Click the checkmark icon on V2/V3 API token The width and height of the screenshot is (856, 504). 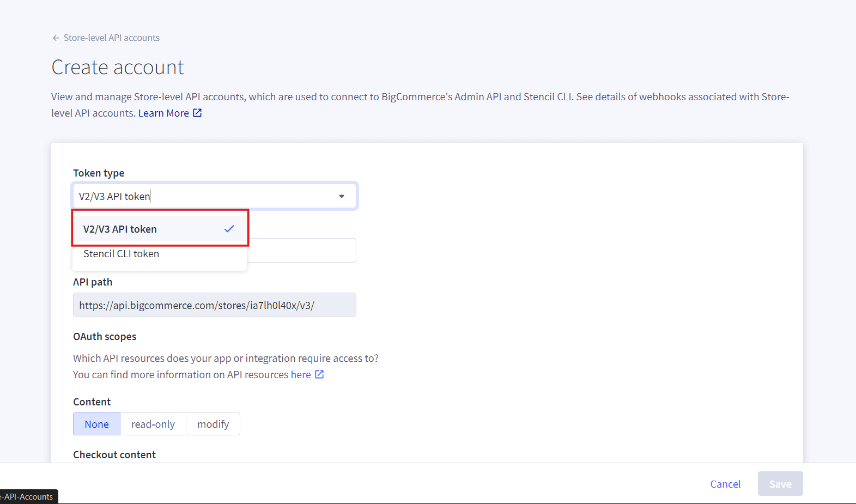click(229, 229)
